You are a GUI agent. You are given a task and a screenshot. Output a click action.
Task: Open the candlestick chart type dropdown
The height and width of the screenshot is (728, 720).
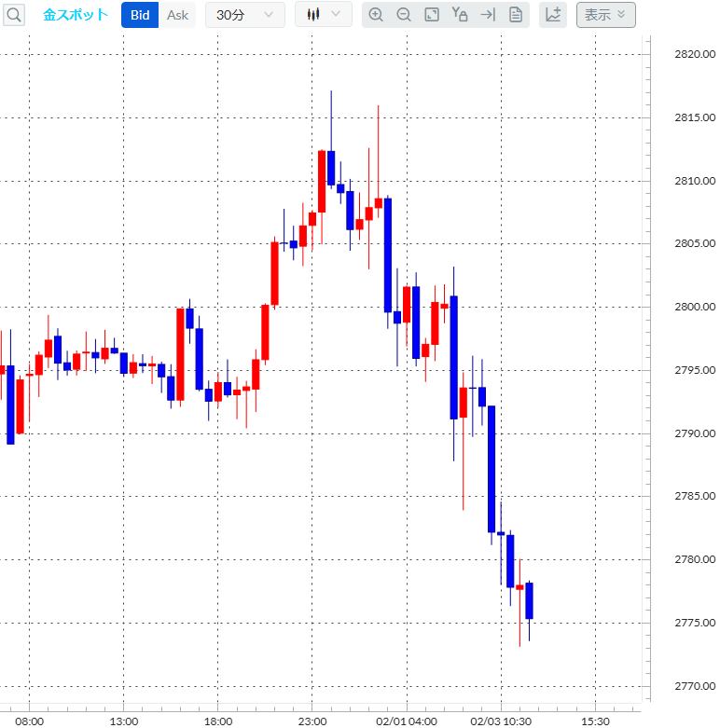[x=324, y=14]
